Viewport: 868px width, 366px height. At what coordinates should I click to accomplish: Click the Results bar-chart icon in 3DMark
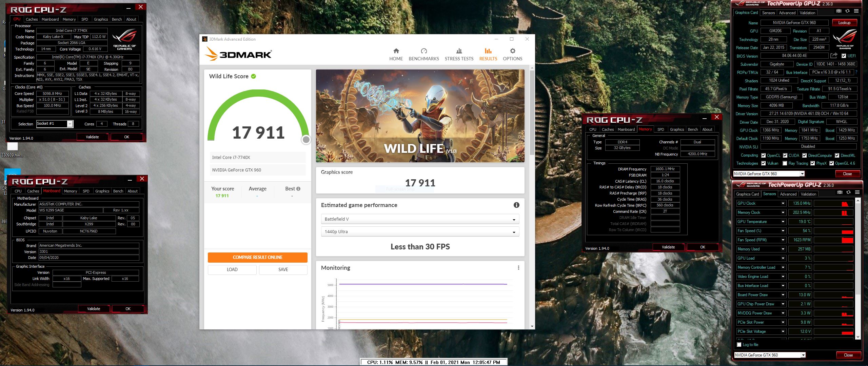pos(488,51)
